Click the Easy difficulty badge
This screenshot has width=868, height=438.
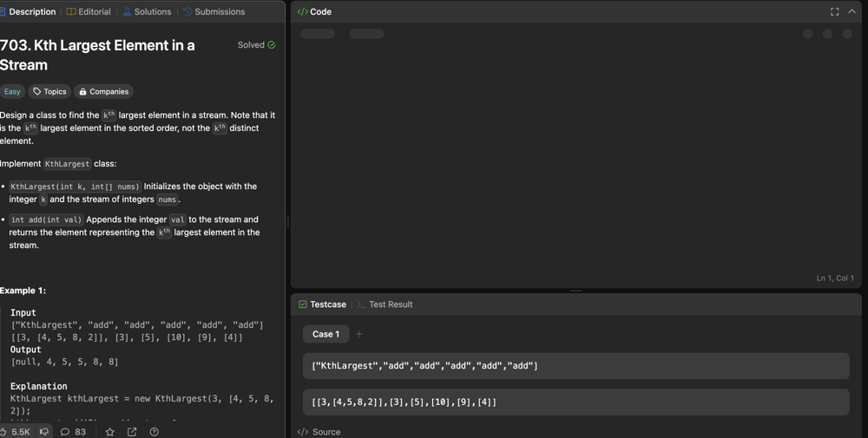point(12,91)
